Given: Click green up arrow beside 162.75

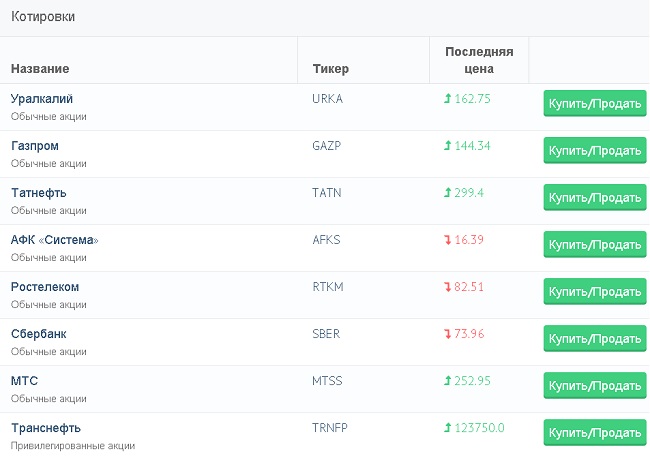Looking at the screenshot, I should (447, 99).
